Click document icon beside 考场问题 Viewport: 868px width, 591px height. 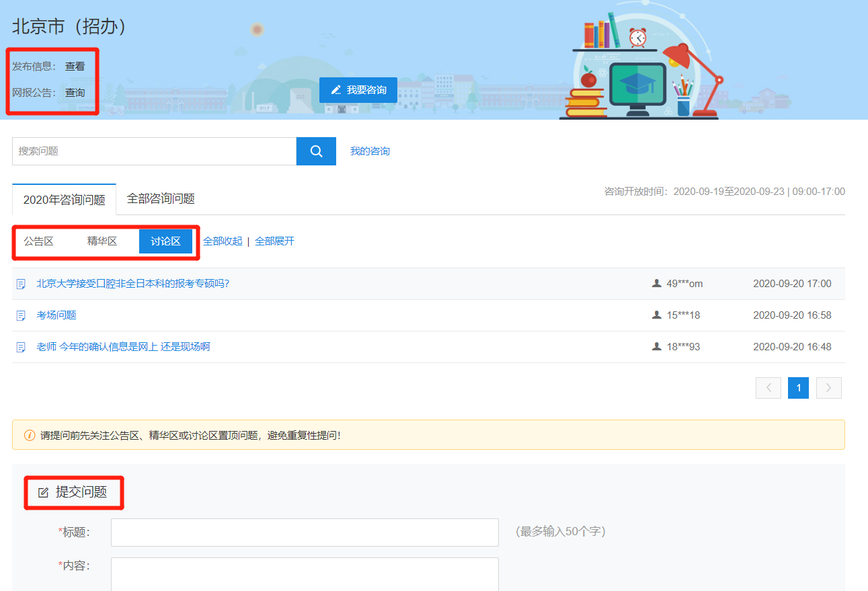coord(21,315)
